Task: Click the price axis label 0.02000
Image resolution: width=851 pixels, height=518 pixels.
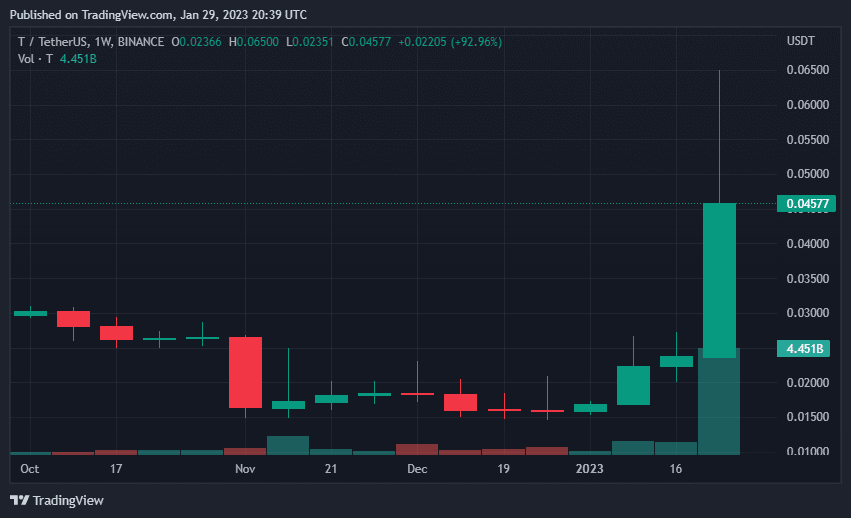Action: coord(808,383)
